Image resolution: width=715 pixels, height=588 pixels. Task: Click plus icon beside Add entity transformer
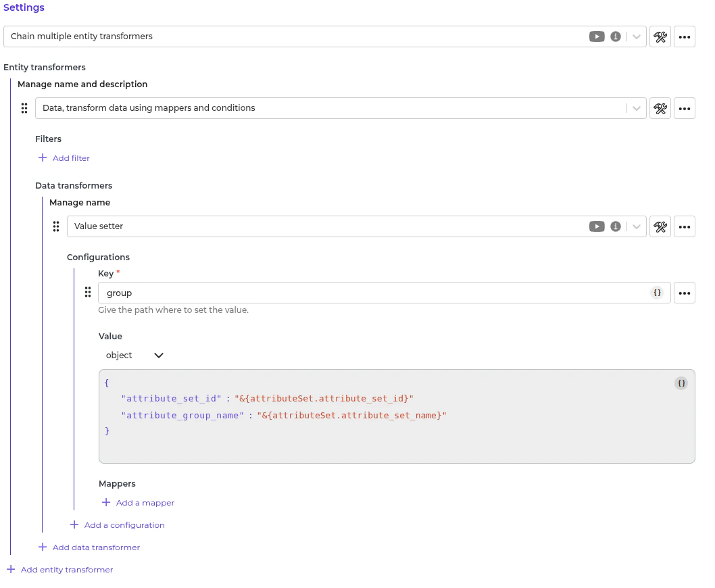[x=11, y=569]
